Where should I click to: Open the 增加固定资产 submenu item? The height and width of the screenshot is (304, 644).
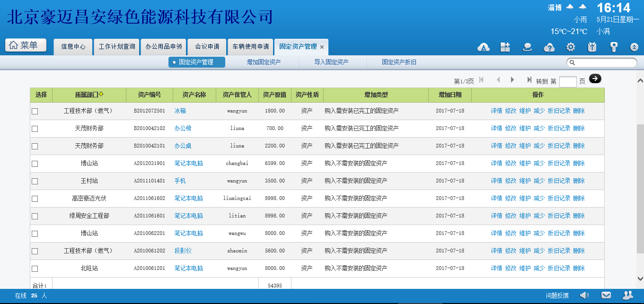tap(264, 62)
